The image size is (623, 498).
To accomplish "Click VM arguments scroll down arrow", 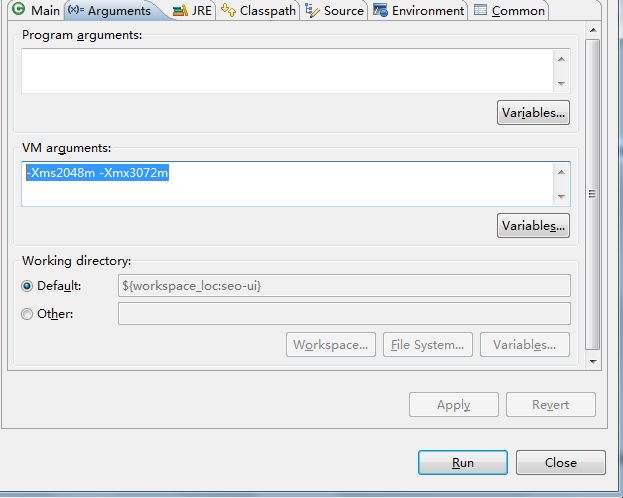I will [x=561, y=196].
